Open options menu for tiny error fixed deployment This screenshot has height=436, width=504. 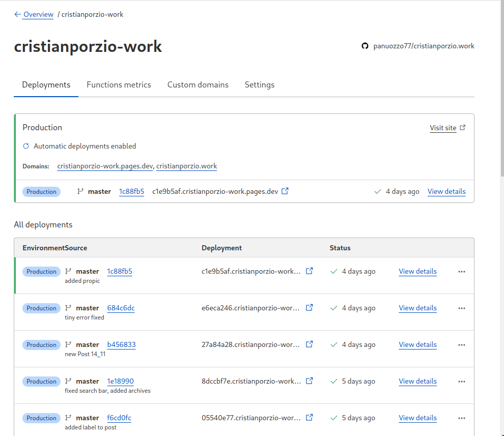[x=462, y=308]
